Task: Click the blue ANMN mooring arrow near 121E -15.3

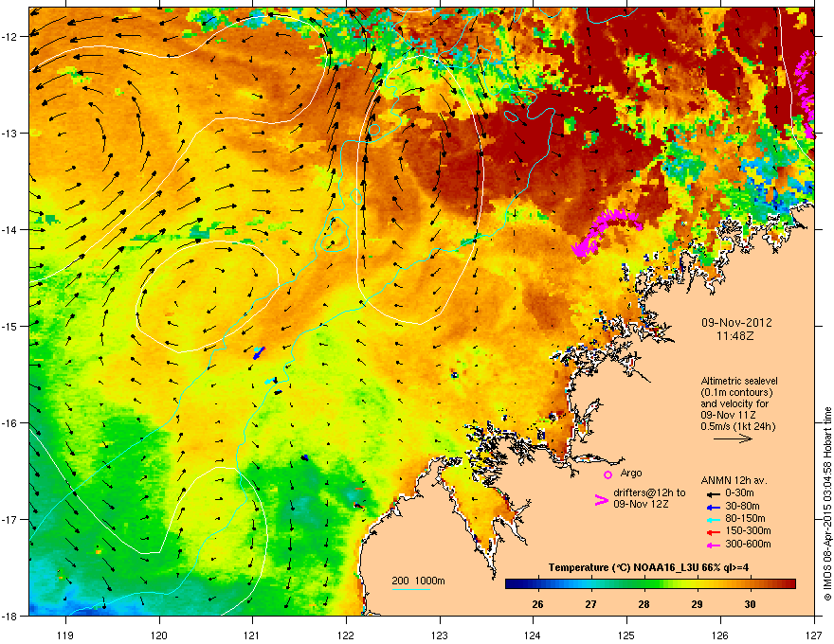Action: [259, 353]
